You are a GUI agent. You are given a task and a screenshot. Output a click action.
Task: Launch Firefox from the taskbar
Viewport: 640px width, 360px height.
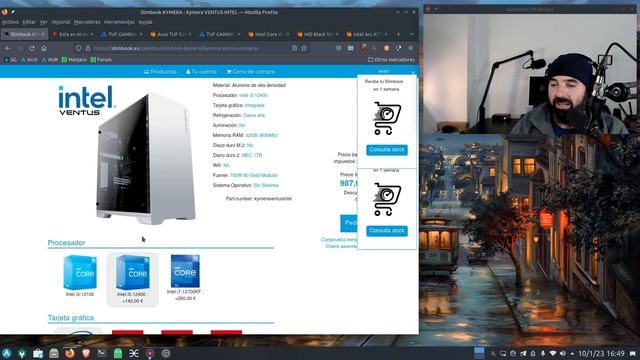point(70,353)
